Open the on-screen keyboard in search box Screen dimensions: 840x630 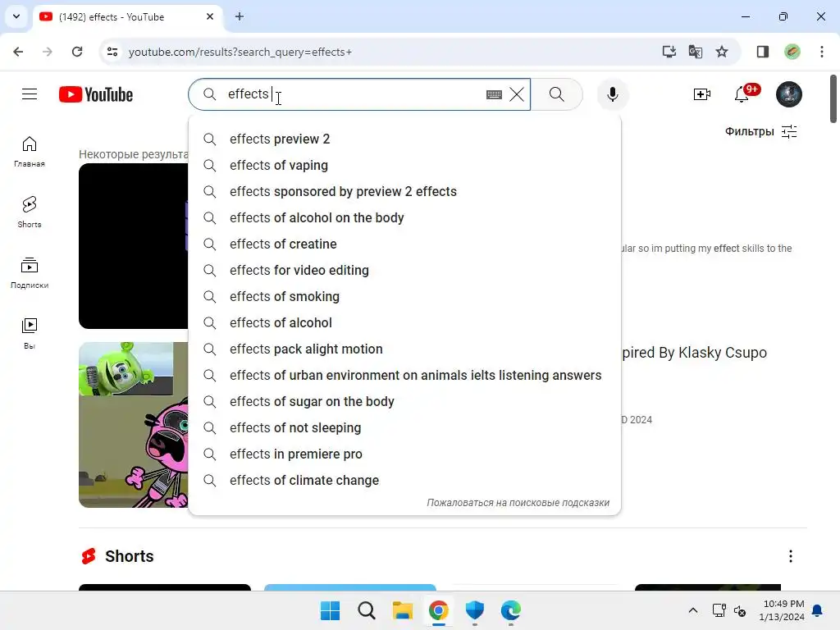point(494,95)
